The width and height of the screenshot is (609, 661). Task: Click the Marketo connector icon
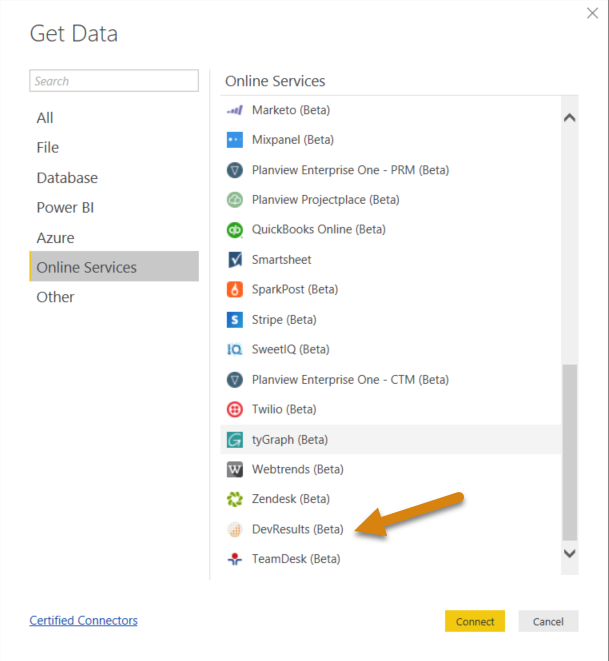(235, 110)
